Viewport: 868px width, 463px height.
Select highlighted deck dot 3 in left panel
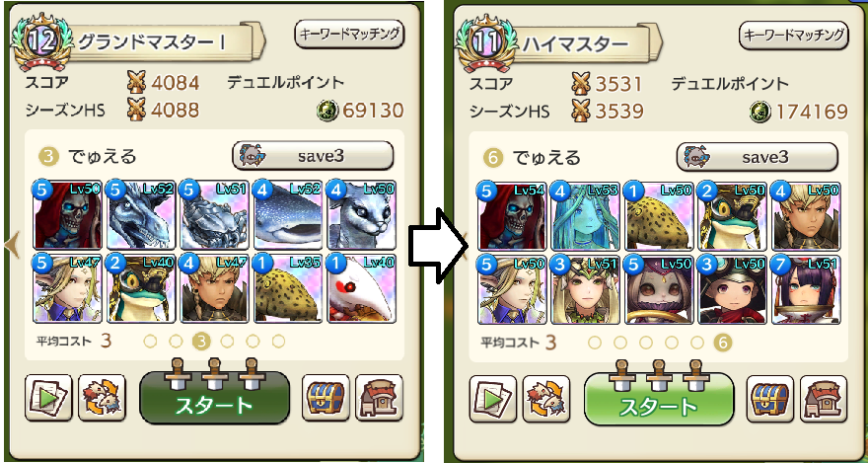(x=201, y=342)
